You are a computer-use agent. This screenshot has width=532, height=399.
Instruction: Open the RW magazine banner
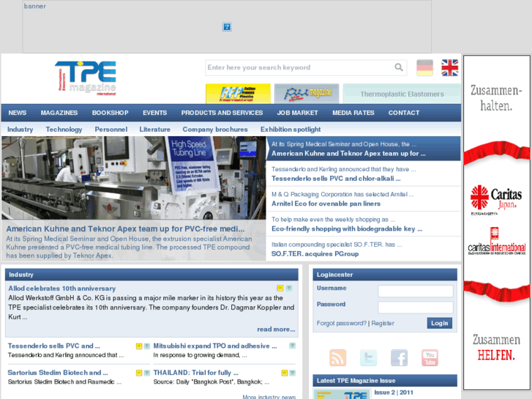[x=307, y=94]
